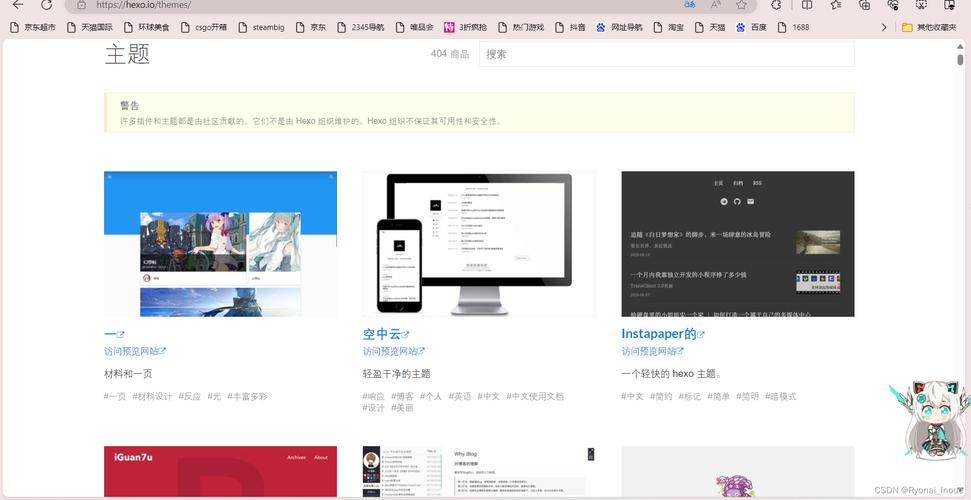This screenshot has height=500, width=971.
Task: Open the browser extensions puzzle icon
Action: [x=776, y=4]
